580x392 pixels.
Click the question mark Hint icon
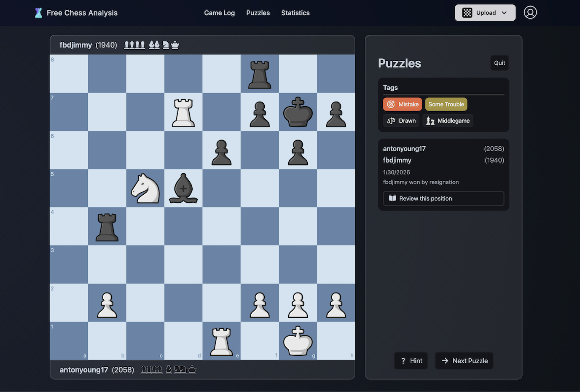[x=403, y=361]
